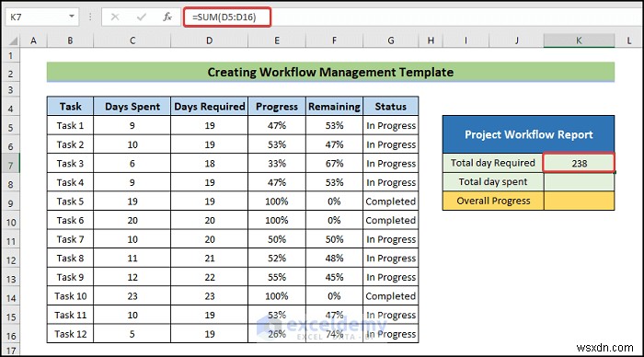Select column header C

132,40
